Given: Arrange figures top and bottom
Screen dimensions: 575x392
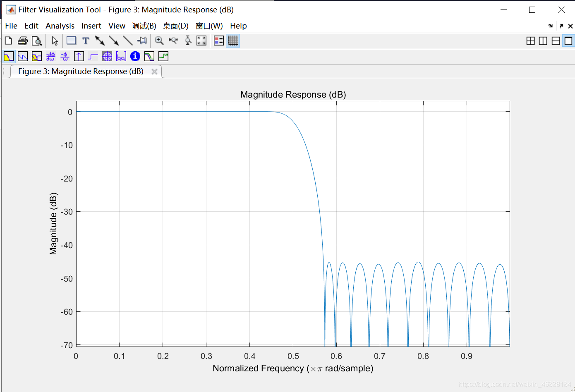Looking at the screenshot, I should point(556,41).
